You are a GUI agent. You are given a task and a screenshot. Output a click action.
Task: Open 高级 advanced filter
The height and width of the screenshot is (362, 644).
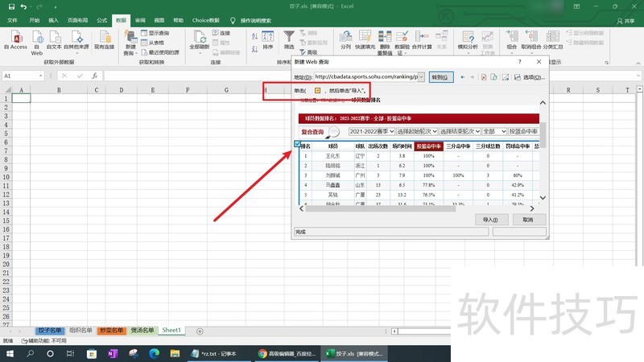point(308,52)
